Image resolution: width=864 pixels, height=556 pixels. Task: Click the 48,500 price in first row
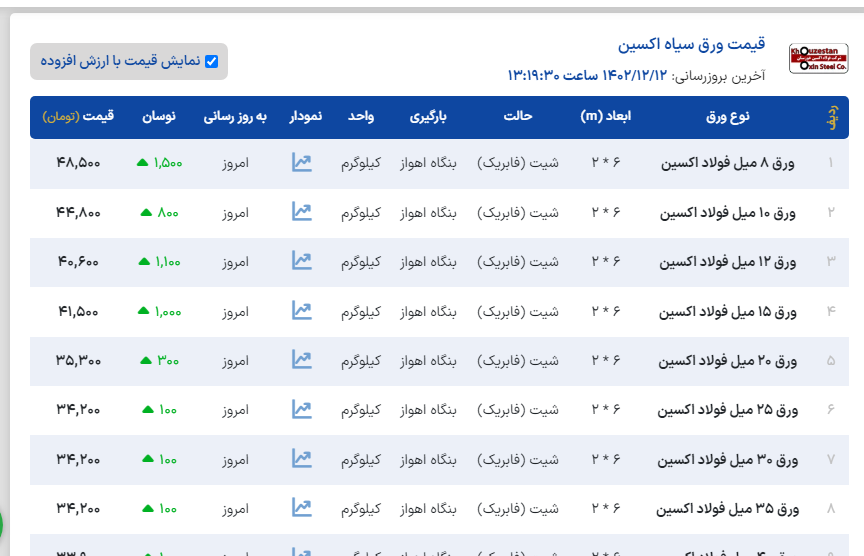(x=78, y=162)
